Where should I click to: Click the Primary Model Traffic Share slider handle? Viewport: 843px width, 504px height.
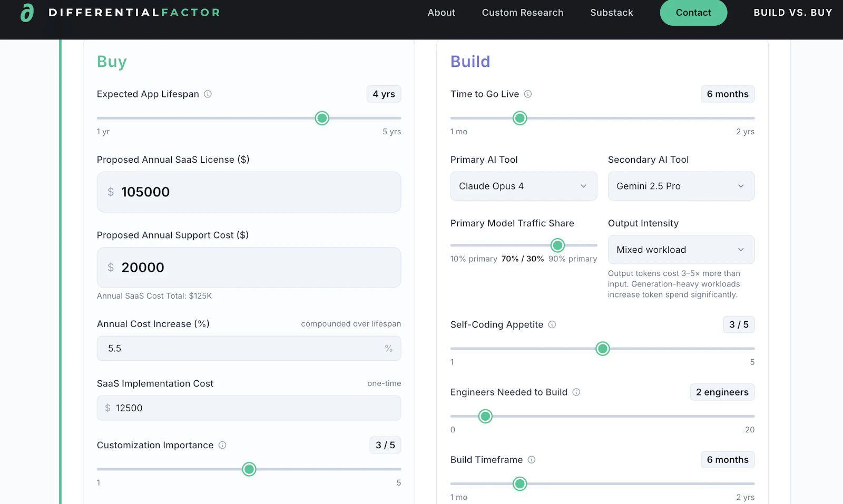tap(557, 245)
